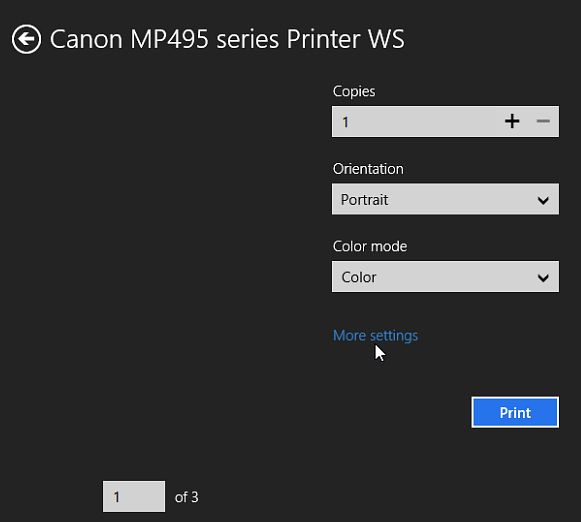This screenshot has width=581, height=522.
Task: Click the Print button
Action: click(x=515, y=412)
